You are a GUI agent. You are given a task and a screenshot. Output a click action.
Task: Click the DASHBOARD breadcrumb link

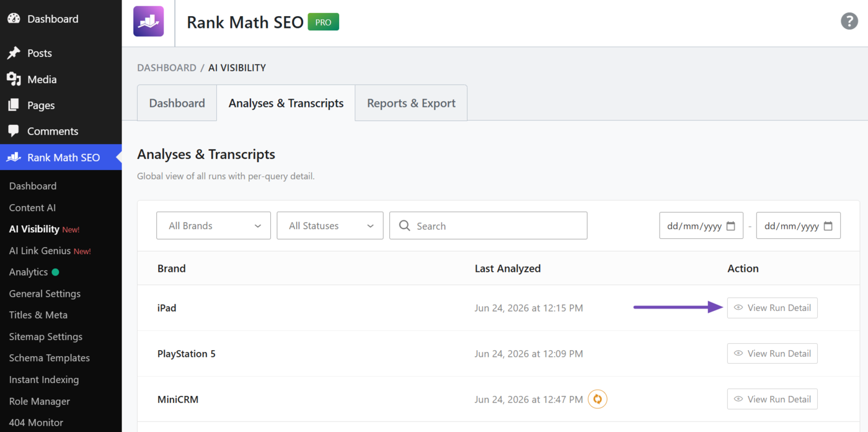[166, 68]
